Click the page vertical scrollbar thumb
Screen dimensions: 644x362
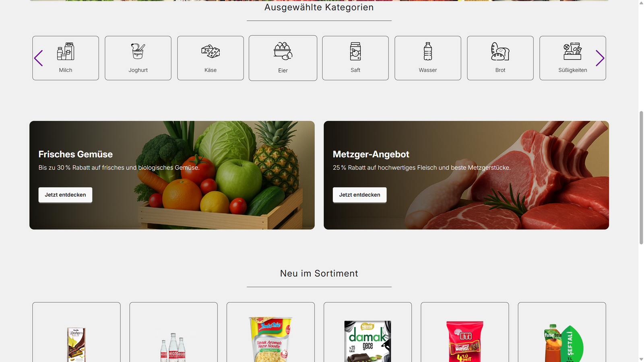click(641, 178)
